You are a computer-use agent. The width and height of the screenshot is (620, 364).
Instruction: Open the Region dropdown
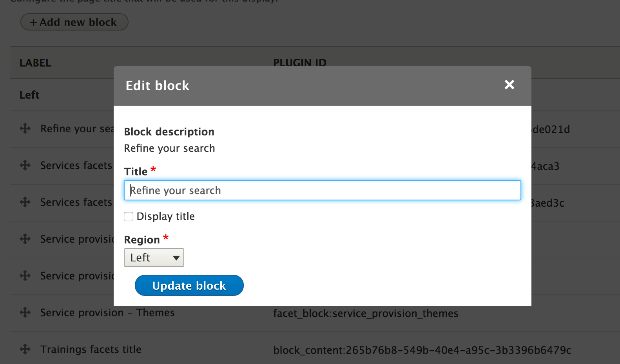[154, 258]
